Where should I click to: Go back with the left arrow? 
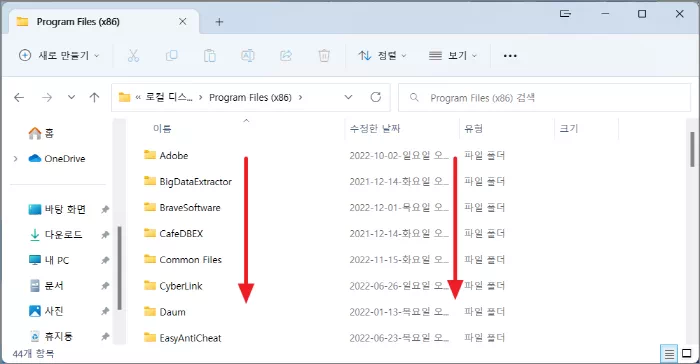(19, 97)
